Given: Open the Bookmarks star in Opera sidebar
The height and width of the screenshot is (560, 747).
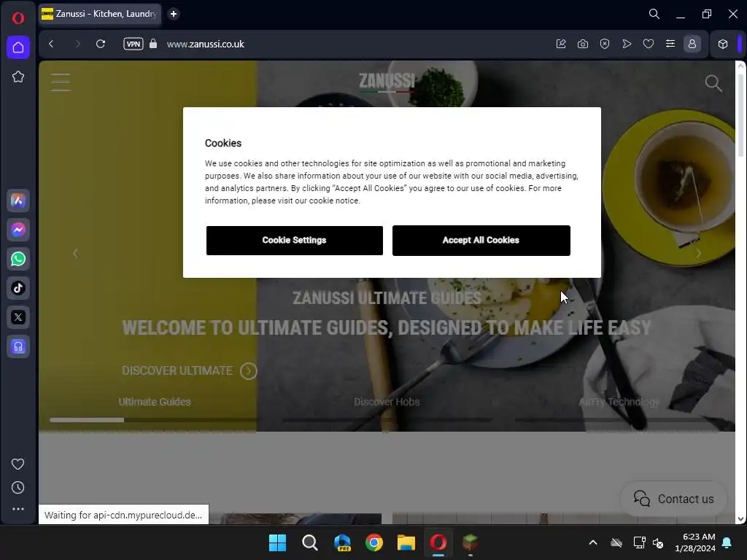Looking at the screenshot, I should (x=18, y=77).
